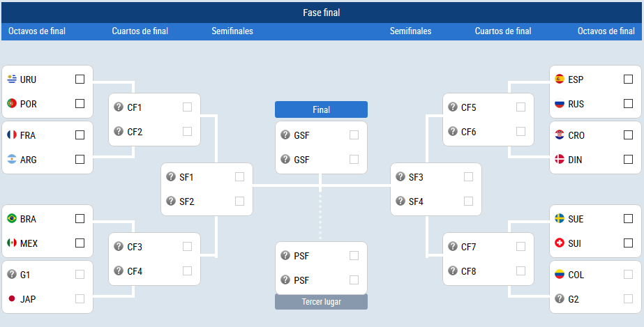Click the Portugal flag icon
Image resolution: width=644 pixels, height=327 pixels.
click(12, 104)
